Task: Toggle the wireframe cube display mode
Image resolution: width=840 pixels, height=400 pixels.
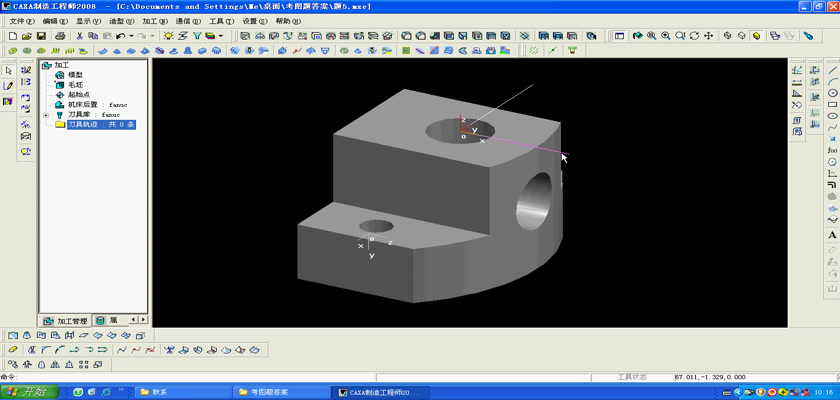Action: [x=727, y=36]
